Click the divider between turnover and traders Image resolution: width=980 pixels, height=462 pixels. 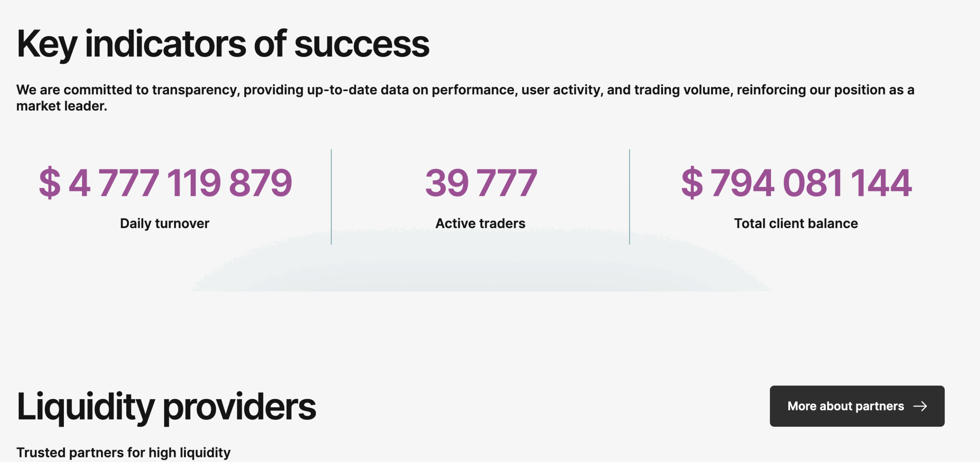click(332, 196)
